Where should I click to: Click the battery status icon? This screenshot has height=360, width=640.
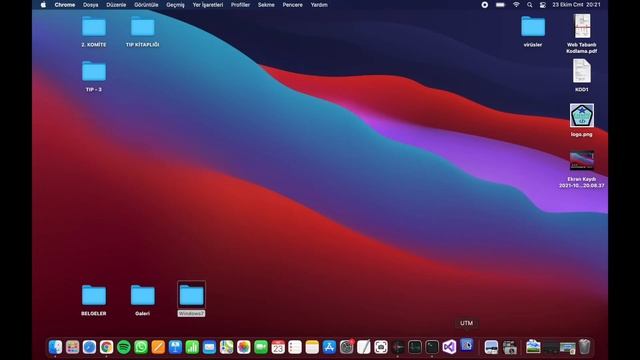pos(500,5)
